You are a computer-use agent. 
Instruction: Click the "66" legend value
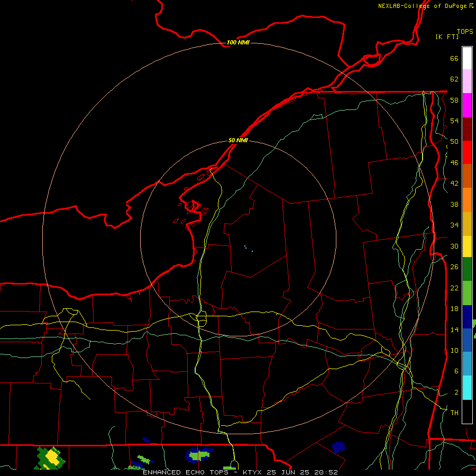click(454, 58)
